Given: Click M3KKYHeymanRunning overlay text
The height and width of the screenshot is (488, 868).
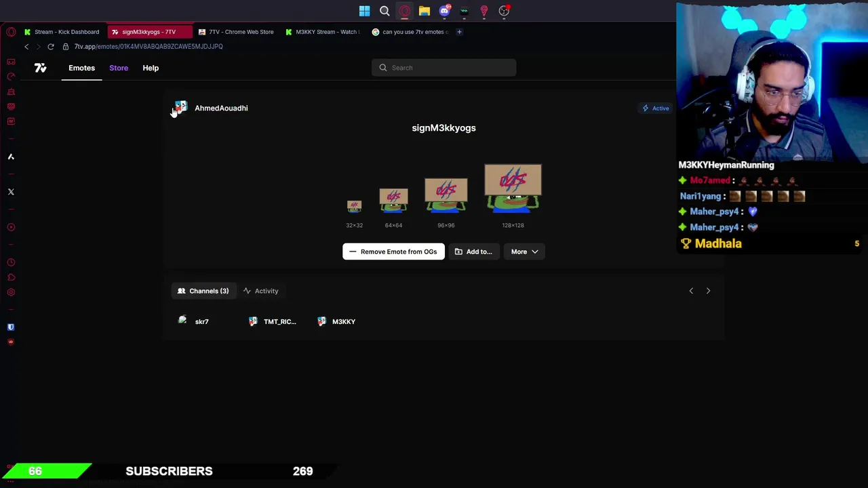Looking at the screenshot, I should 726,165.
